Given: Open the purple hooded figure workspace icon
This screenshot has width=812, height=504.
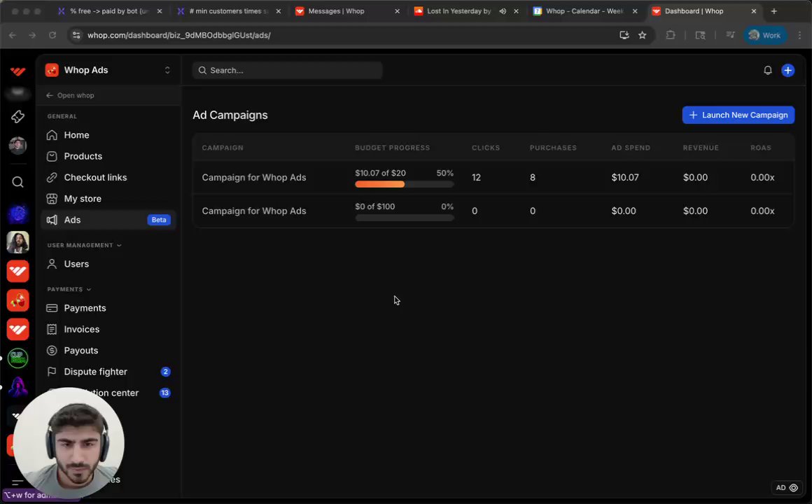Looking at the screenshot, I should (x=17, y=387).
